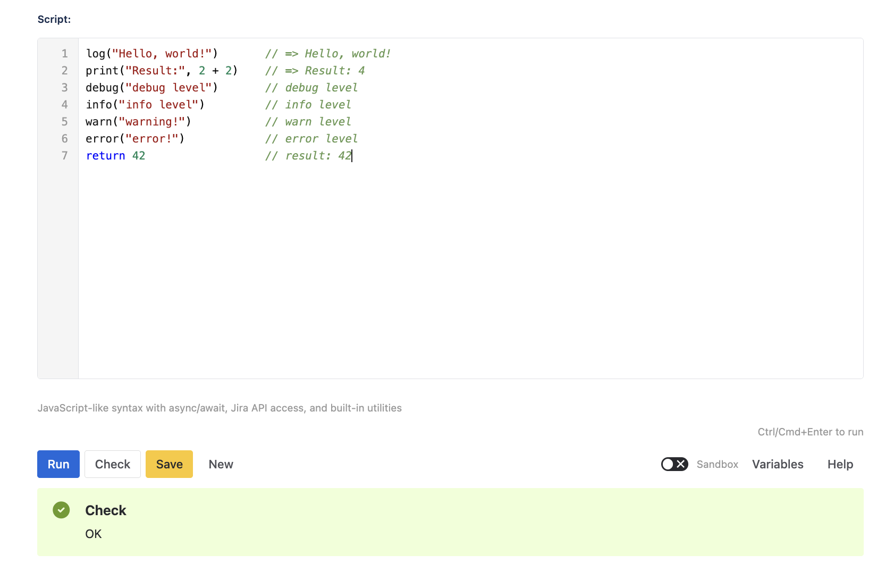Screen dimensions: 877x588
Task: Click inside the "Hello, world!" string
Action: (x=162, y=54)
